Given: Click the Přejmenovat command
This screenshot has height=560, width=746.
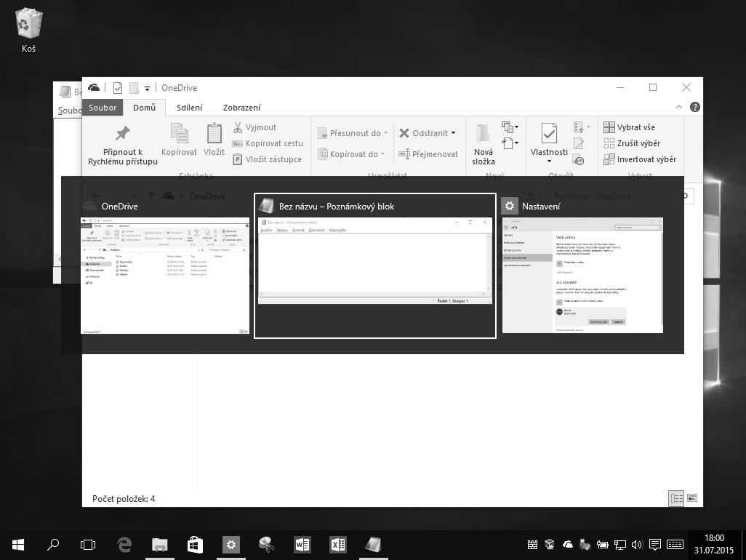Looking at the screenshot, I should point(428,154).
